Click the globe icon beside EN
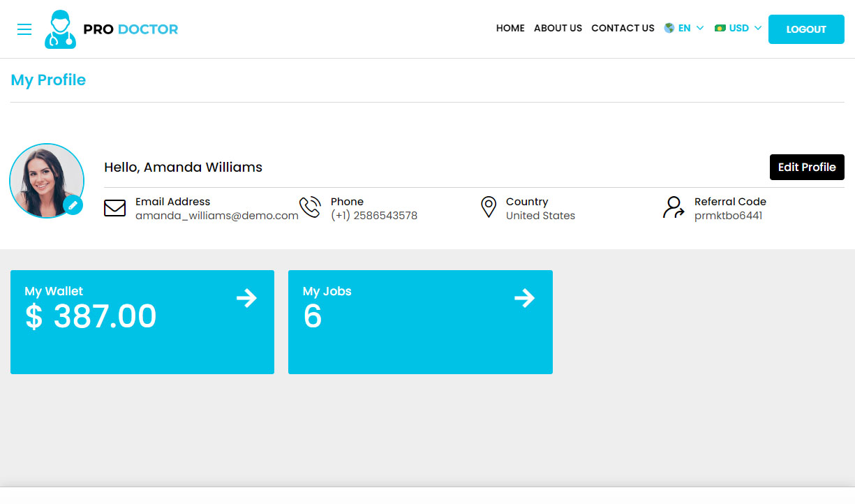855x504 pixels. [669, 28]
